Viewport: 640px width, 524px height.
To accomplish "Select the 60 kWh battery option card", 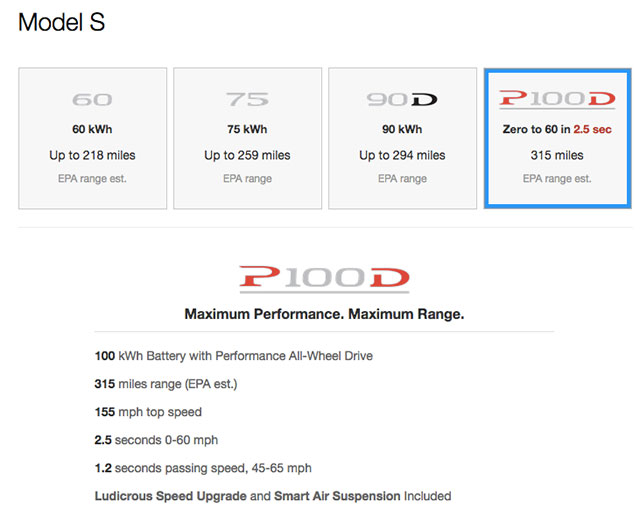I will 93,138.
